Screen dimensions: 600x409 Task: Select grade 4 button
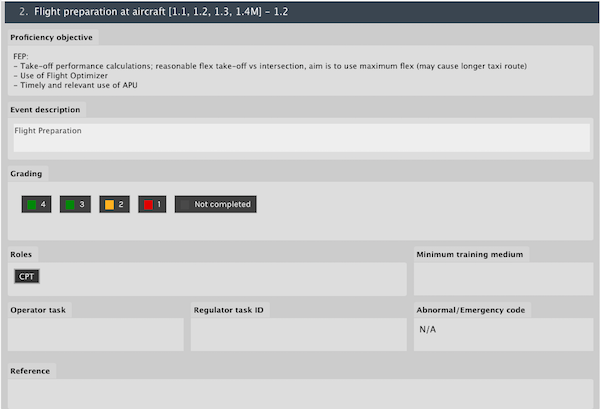coord(36,204)
